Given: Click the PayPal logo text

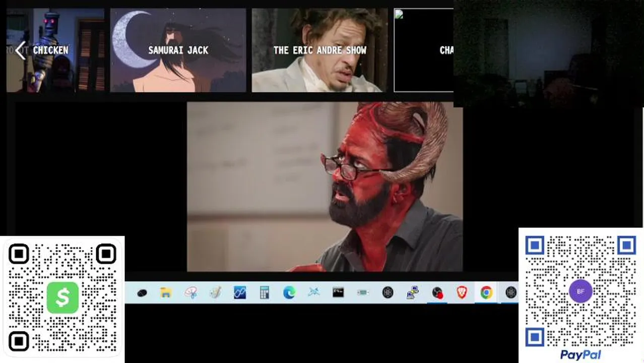Looking at the screenshot, I should tap(581, 355).
